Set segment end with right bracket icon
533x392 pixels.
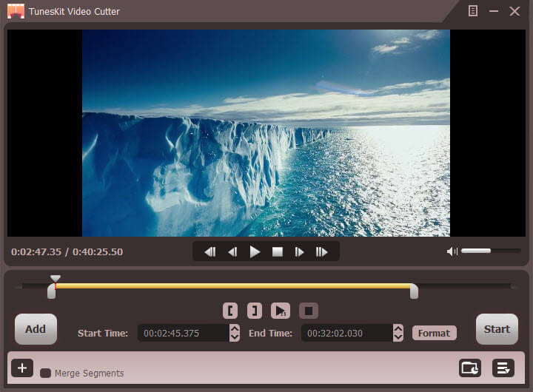tap(254, 310)
